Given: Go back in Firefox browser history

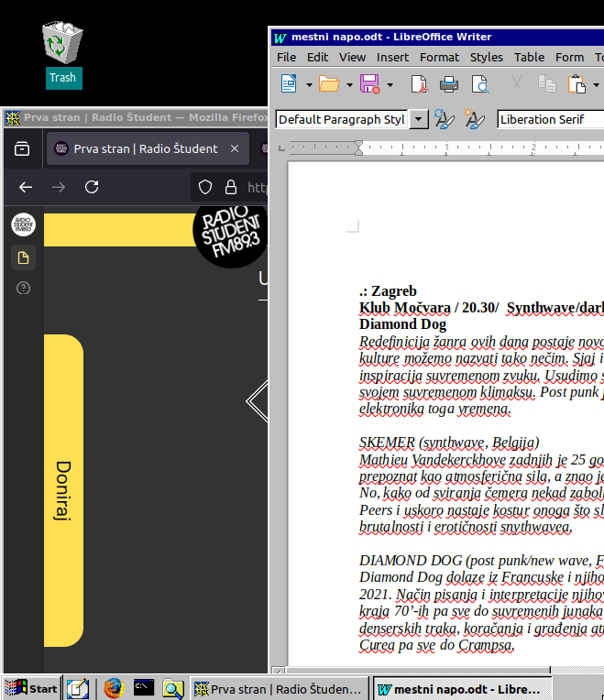Looking at the screenshot, I should tap(26, 187).
